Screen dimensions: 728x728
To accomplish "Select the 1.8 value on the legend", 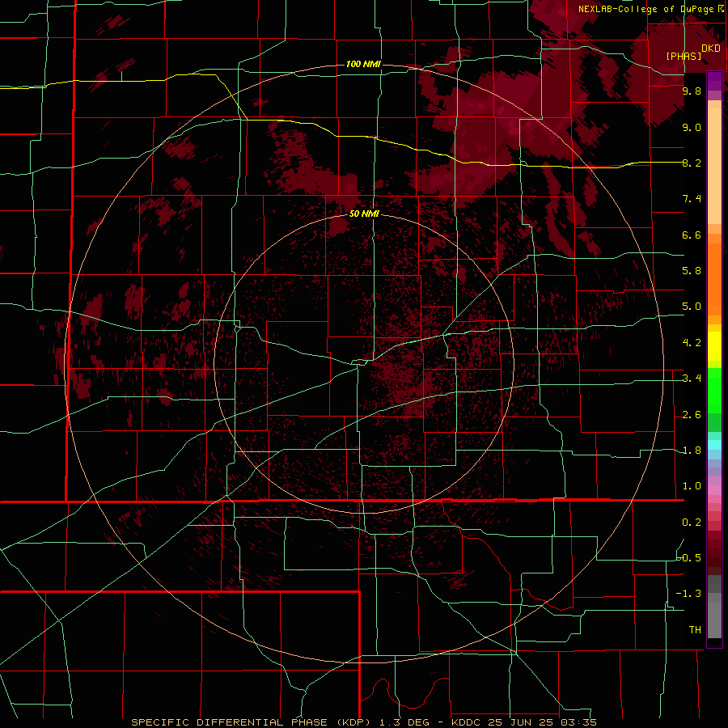I will coord(692,451).
